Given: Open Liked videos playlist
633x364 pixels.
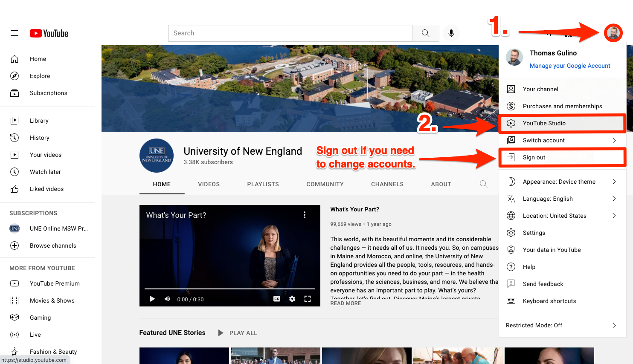Looking at the screenshot, I should (x=47, y=189).
